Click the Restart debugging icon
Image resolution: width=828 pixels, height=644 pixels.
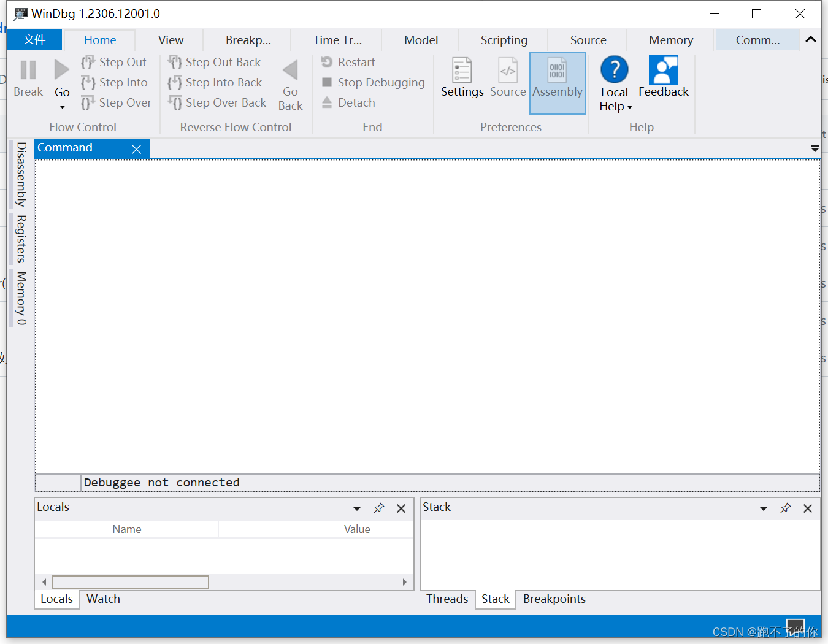click(327, 62)
